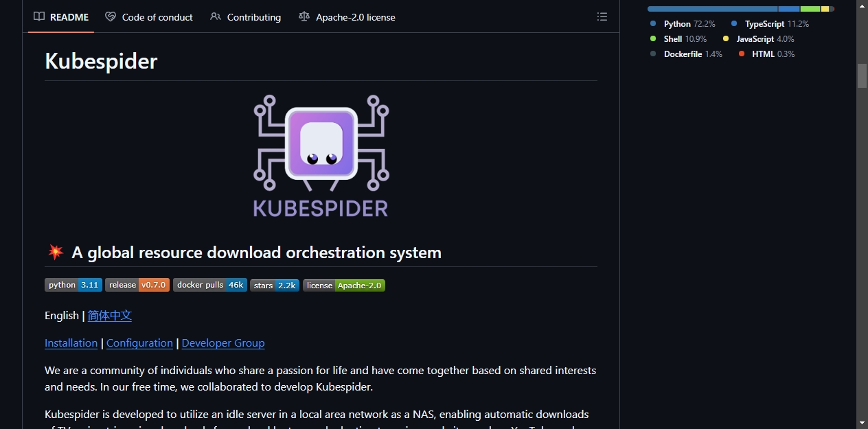Click the stars 2.2k badge
868x429 pixels.
(x=275, y=285)
